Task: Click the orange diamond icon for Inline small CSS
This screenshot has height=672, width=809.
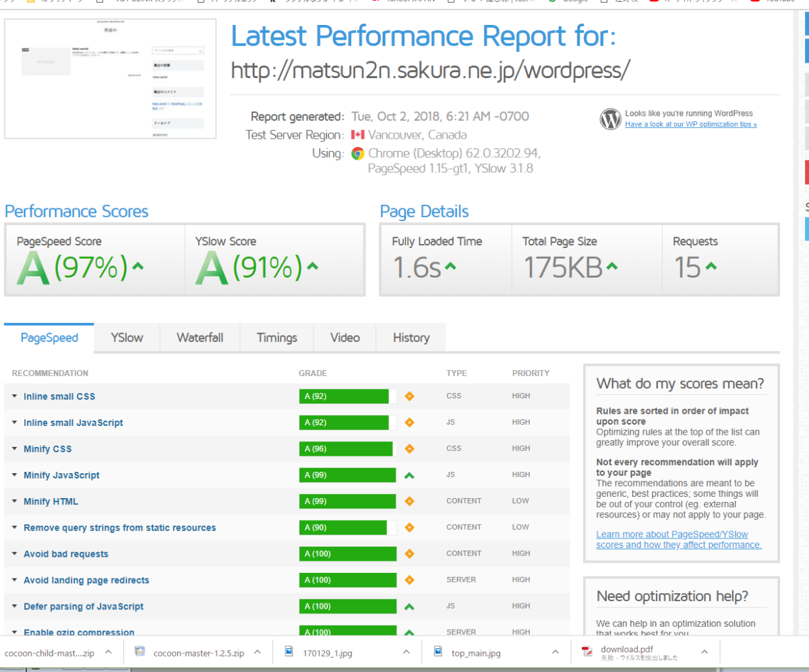Action: tap(409, 396)
